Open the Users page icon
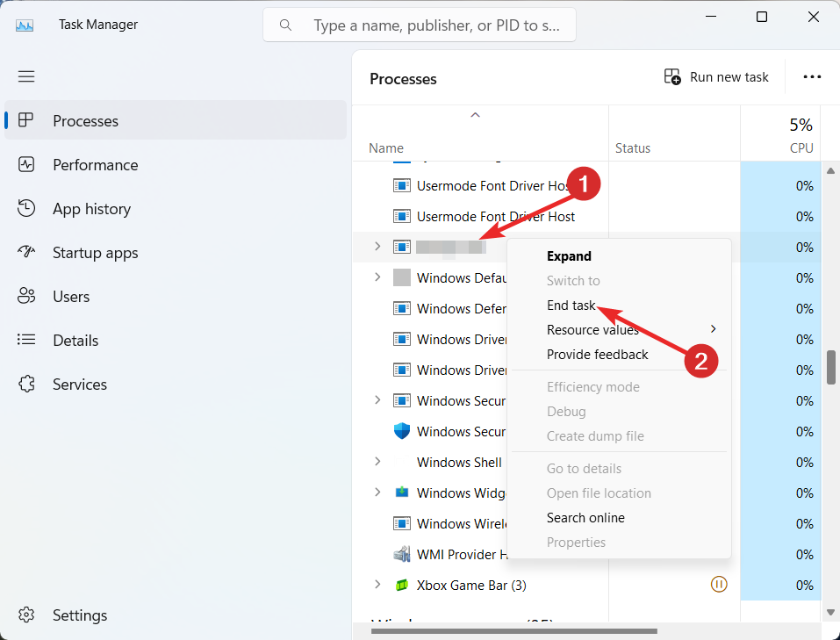The image size is (840, 640). click(26, 297)
